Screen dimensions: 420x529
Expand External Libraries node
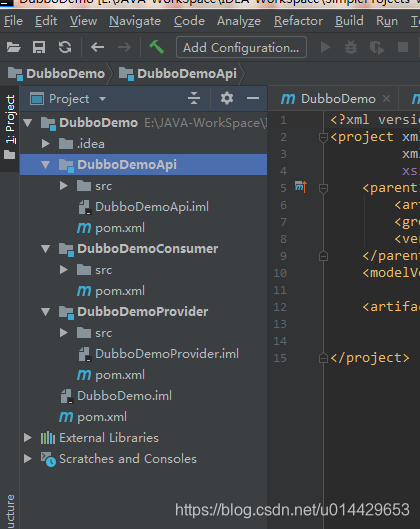tap(28, 438)
